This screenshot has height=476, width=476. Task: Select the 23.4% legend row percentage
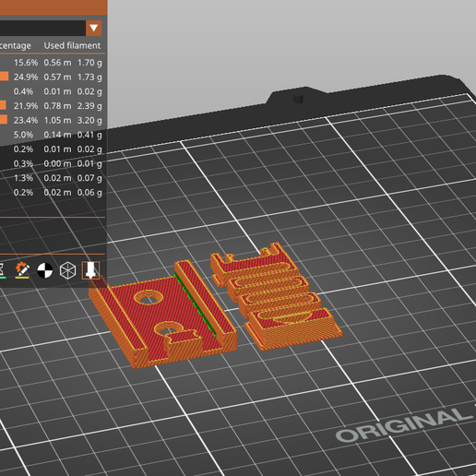26,121
